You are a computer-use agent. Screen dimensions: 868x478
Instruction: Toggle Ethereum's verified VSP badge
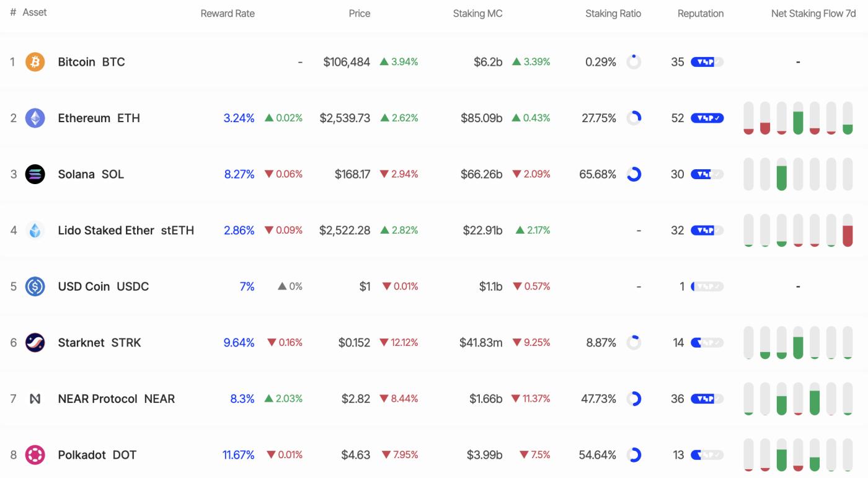pyautogui.click(x=707, y=118)
